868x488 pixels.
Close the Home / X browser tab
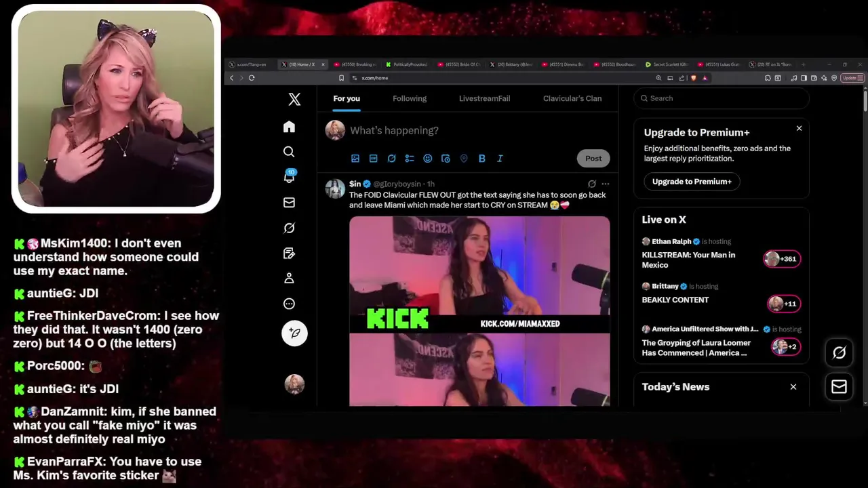(323, 64)
